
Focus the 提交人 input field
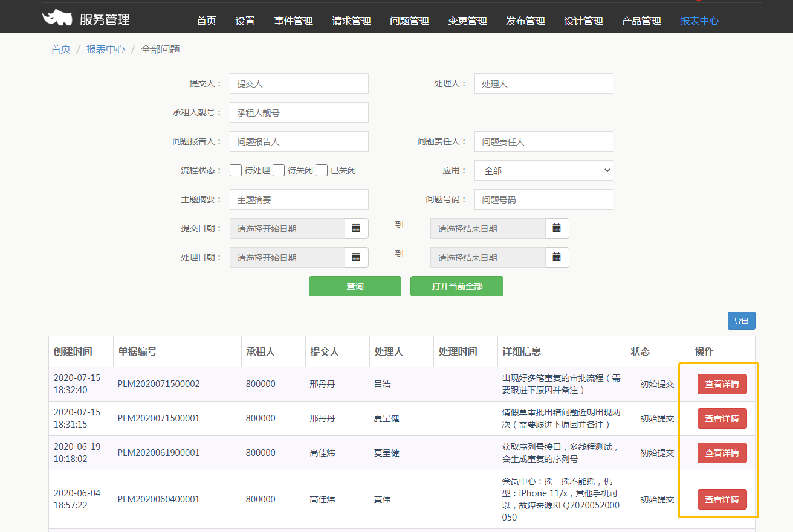tap(299, 83)
